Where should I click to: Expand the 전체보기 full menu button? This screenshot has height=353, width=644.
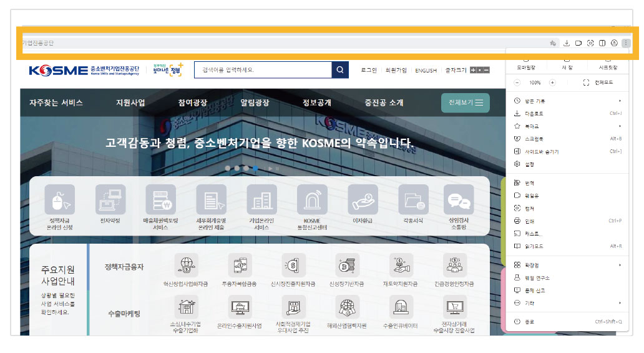click(x=466, y=103)
